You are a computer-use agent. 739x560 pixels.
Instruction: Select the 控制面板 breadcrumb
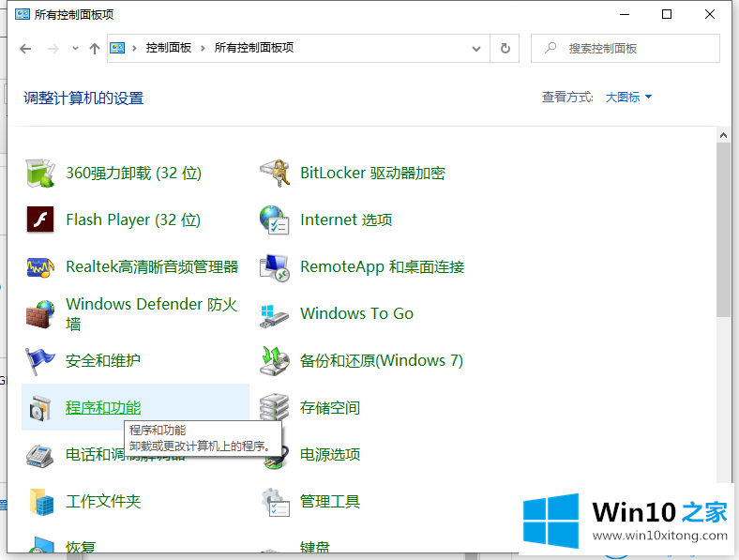pyautogui.click(x=168, y=48)
